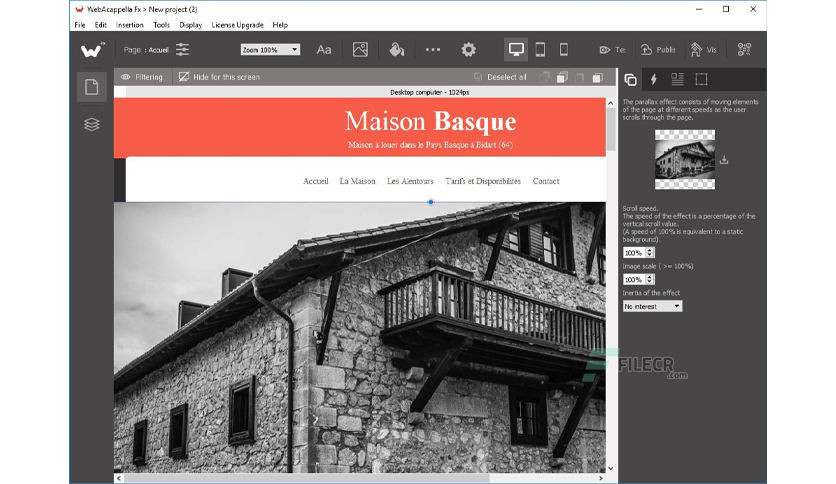
Task: Toggle Hide for this screen
Action: tap(219, 77)
